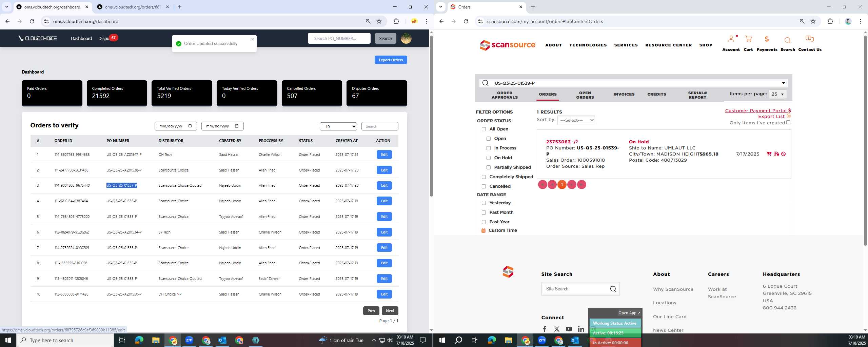The height and width of the screenshot is (347, 868).
Task: Toggle the Past Month checkbox
Action: 484,212
